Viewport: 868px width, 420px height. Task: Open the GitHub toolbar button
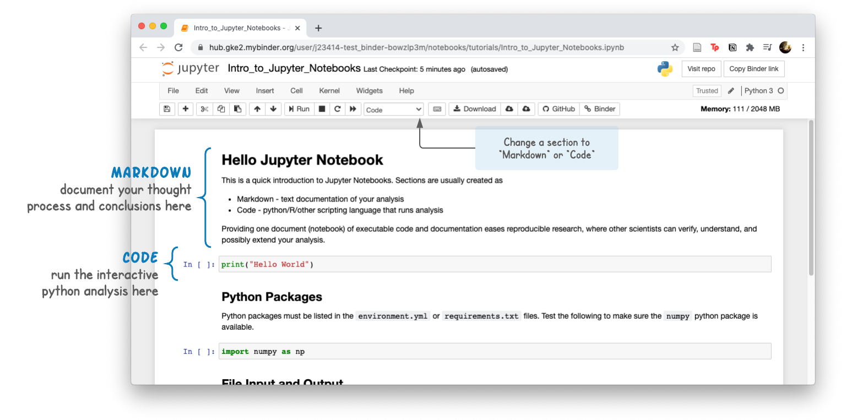coord(558,109)
